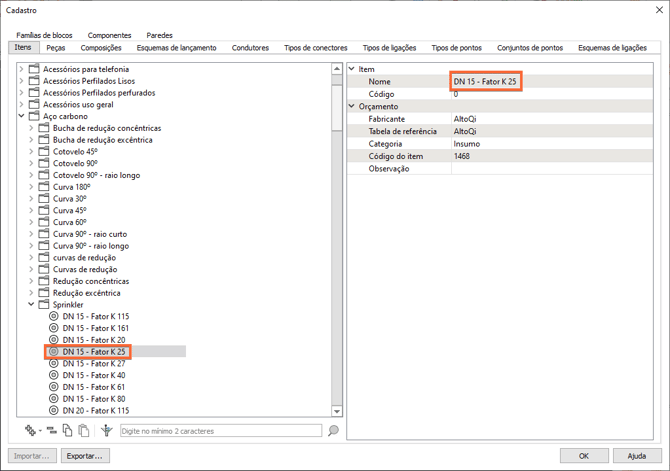670x471 pixels.
Task: Click the Aço carbono folder icon
Action: coord(34,117)
